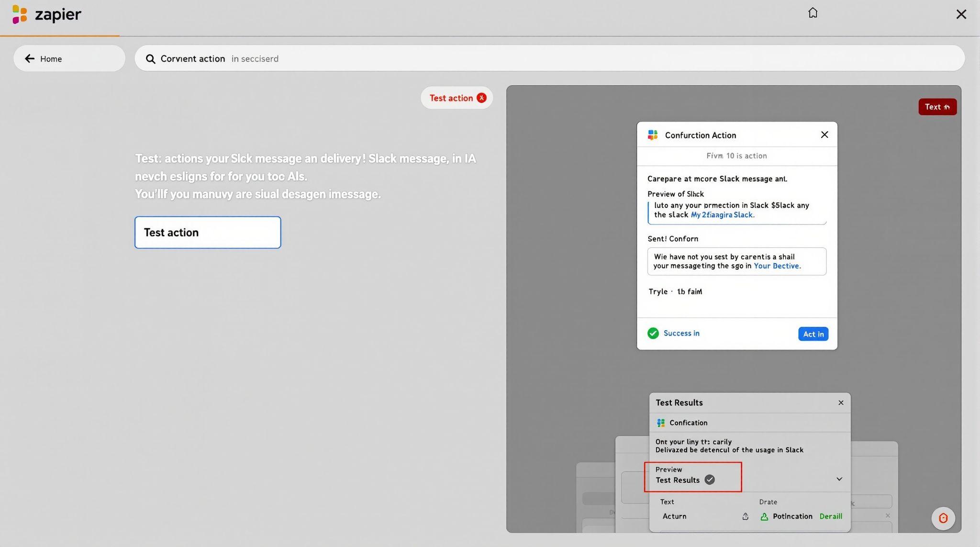Image resolution: width=980 pixels, height=547 pixels.
Task: Open the Your Dective link
Action: pyautogui.click(x=776, y=266)
